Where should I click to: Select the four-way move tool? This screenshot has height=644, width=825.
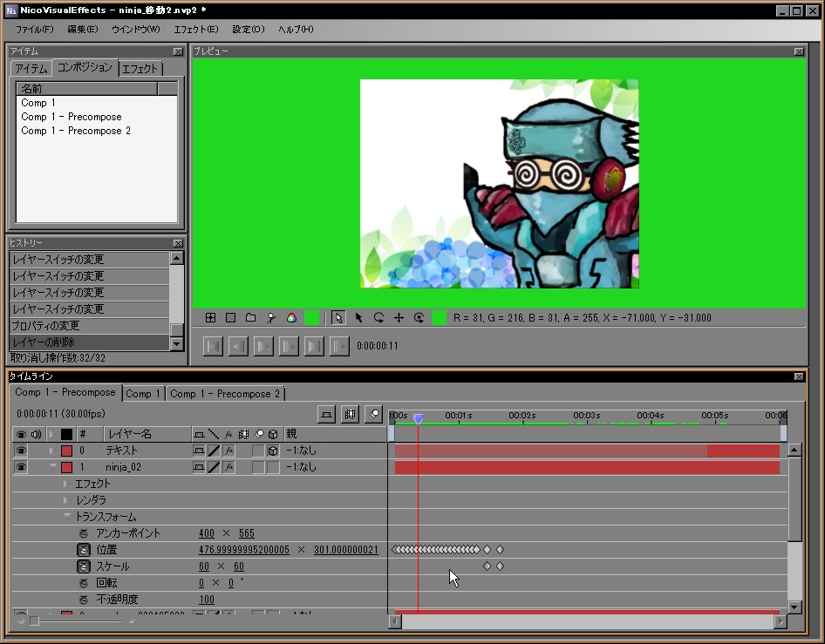click(x=399, y=317)
